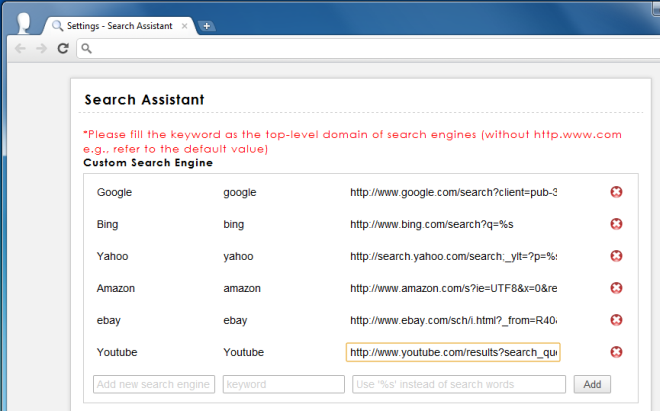Click the ebay search URL

(453, 320)
